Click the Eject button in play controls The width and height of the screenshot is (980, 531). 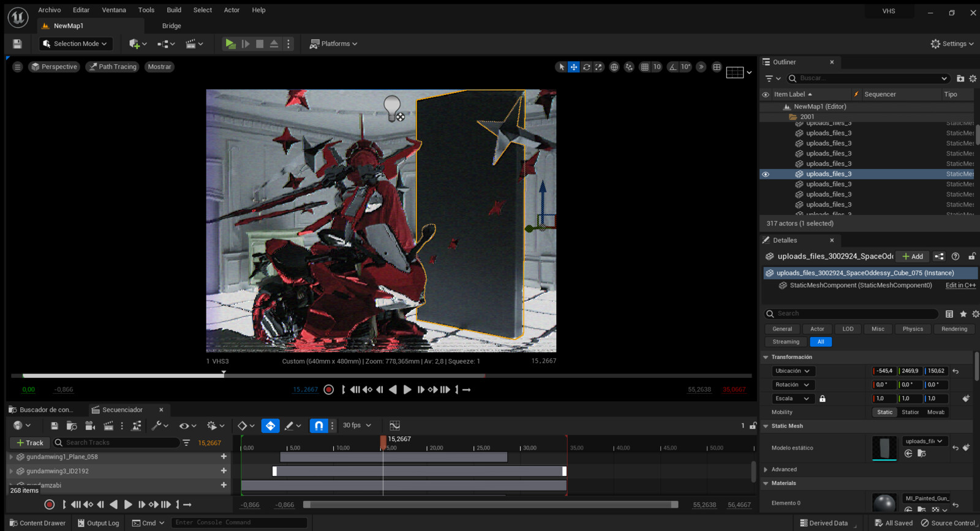click(x=274, y=43)
